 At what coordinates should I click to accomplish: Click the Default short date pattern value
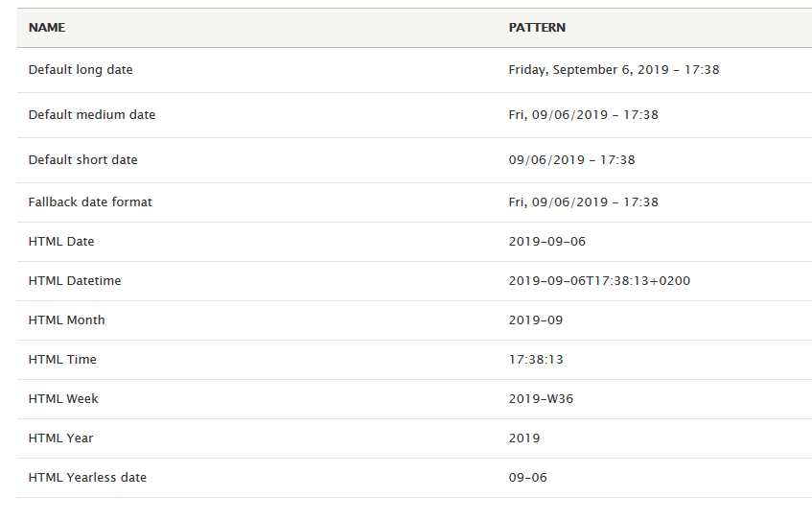point(571,159)
